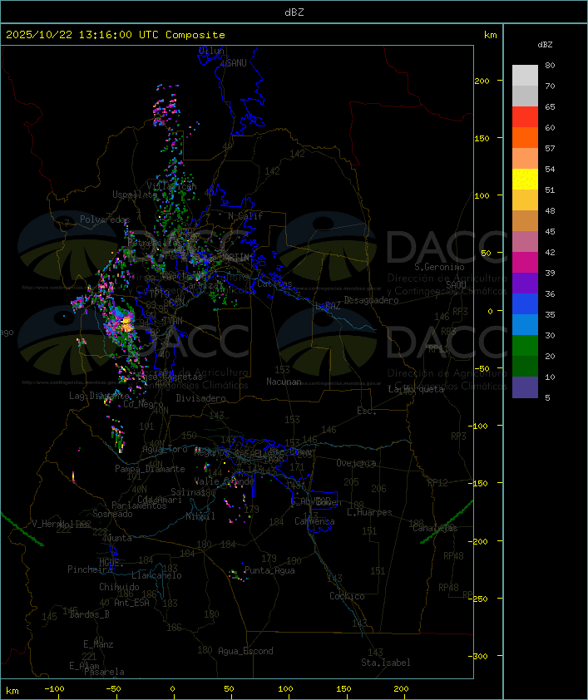Click the red 60–65 dBZ legend swatch
Viewport: 588px width, 700px height.
525,116
